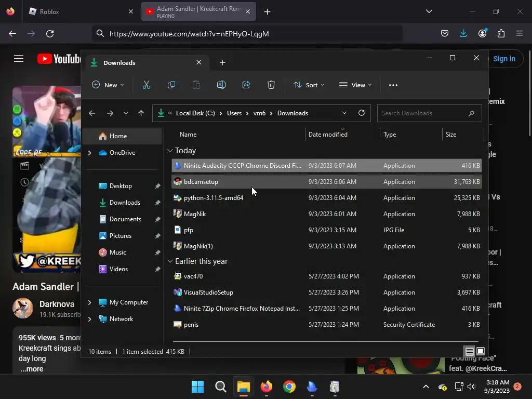Go back in File Explorer navigation
Screen dimensions: 532x399
(92, 113)
